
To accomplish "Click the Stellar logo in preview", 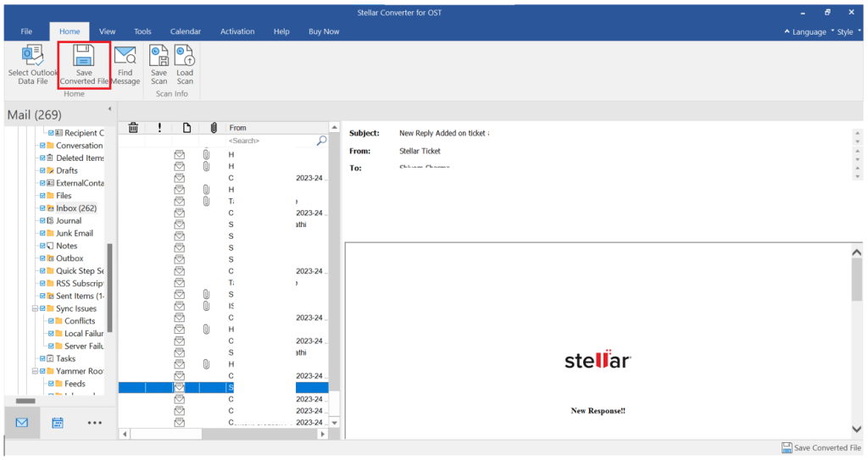I will click(598, 360).
